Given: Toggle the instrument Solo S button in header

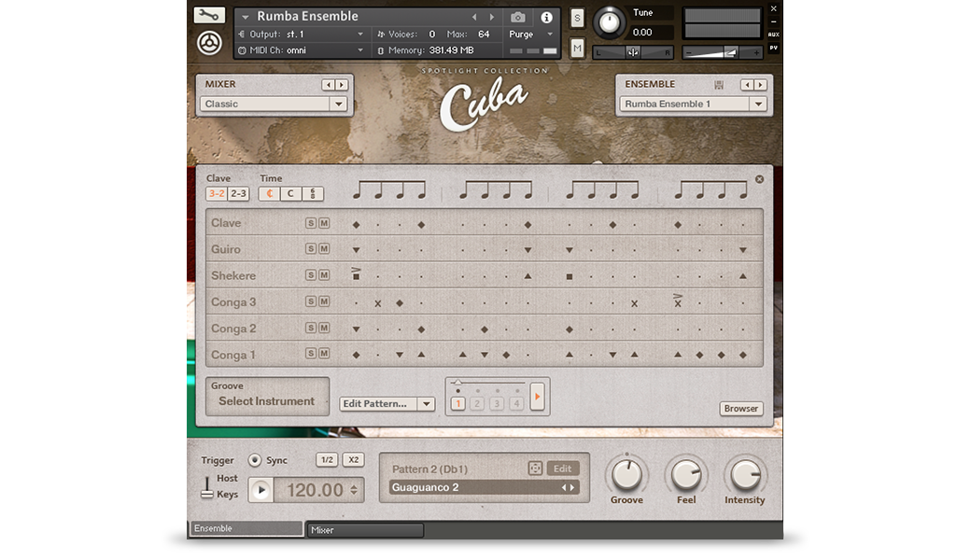Looking at the screenshot, I should tap(577, 18).
